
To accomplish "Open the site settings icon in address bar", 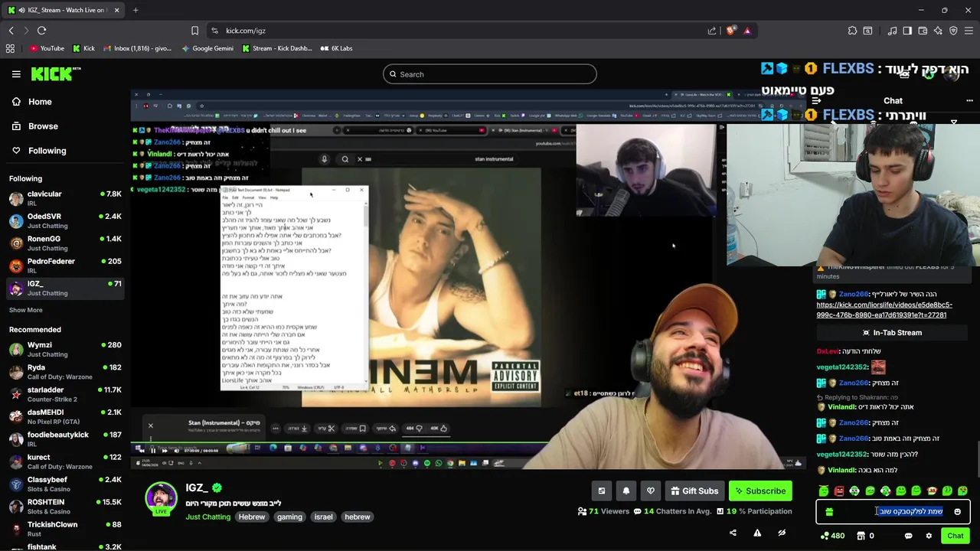I will point(214,31).
